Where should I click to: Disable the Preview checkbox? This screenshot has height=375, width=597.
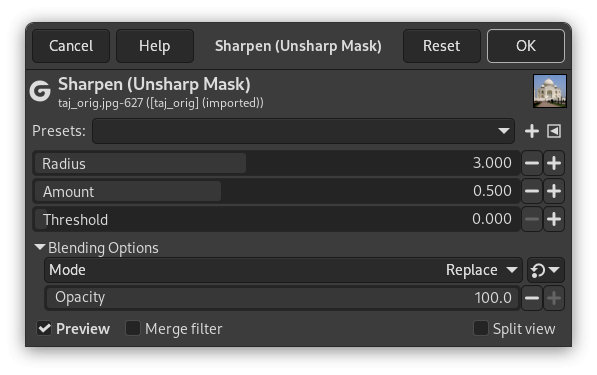pyautogui.click(x=44, y=329)
